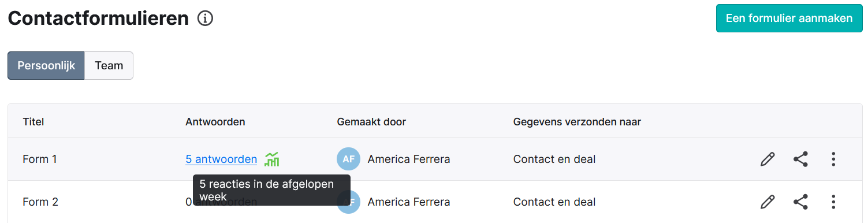Select the Persoonlijk tab

pyautogui.click(x=46, y=65)
